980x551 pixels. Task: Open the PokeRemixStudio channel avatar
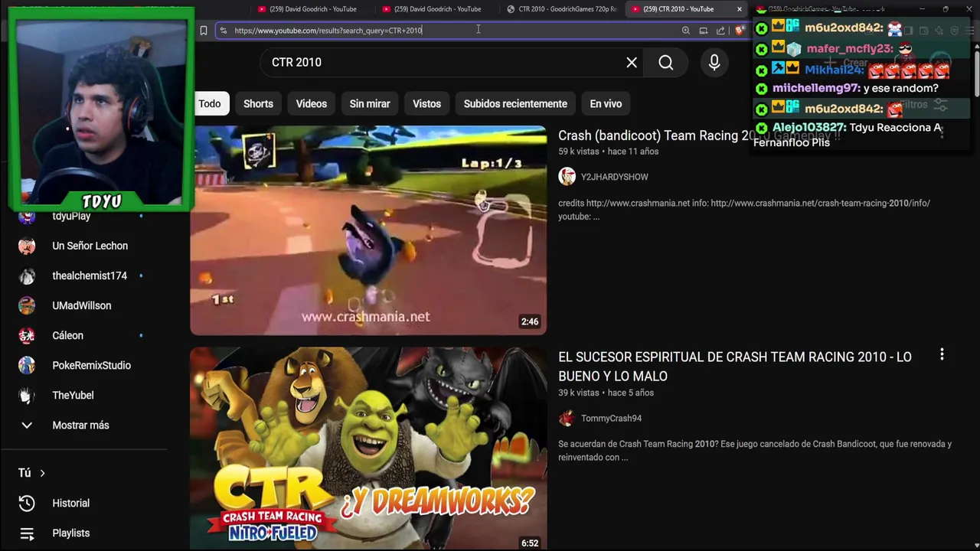pyautogui.click(x=27, y=365)
